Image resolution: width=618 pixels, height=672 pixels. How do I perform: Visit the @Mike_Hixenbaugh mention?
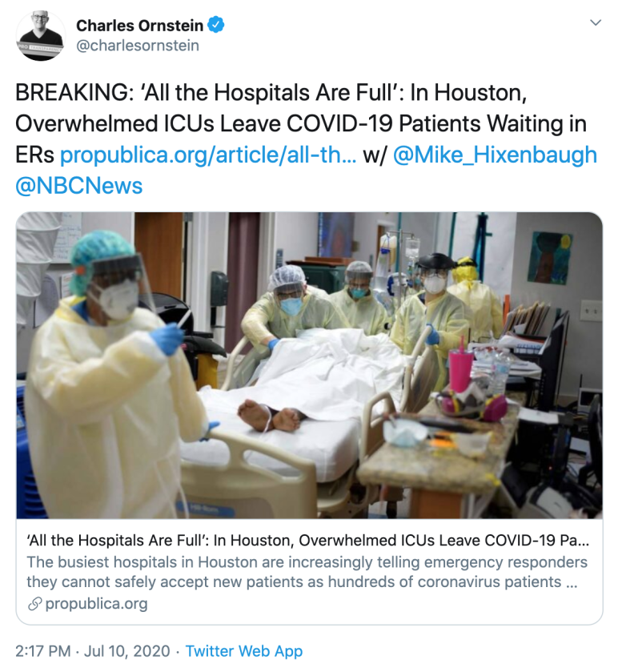pyautogui.click(x=495, y=155)
